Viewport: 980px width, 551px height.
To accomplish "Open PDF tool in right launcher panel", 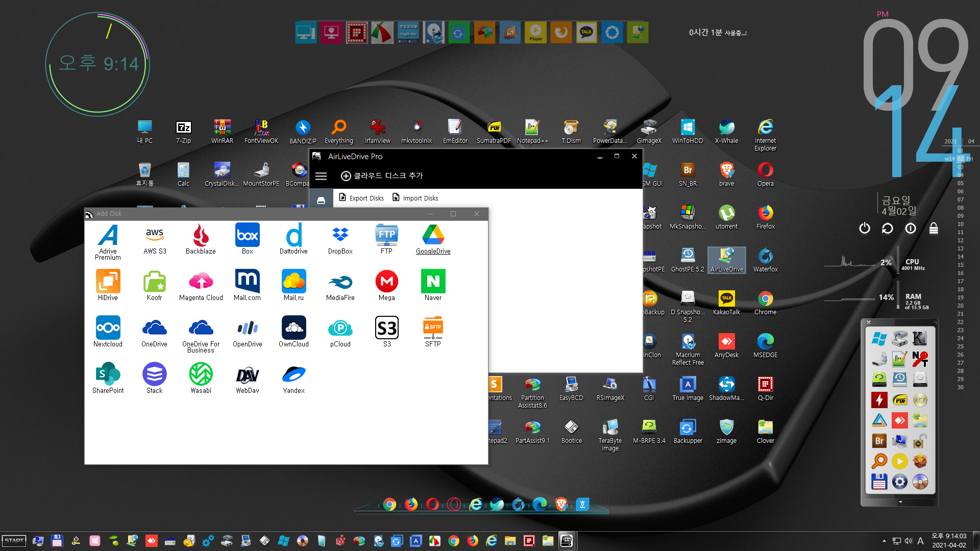I will coord(900,400).
